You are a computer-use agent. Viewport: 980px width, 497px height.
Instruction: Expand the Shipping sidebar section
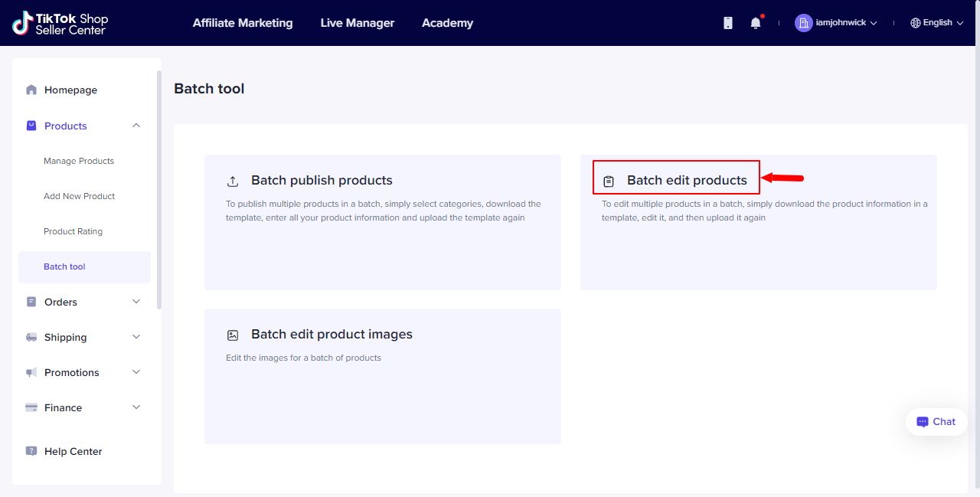[x=136, y=337]
